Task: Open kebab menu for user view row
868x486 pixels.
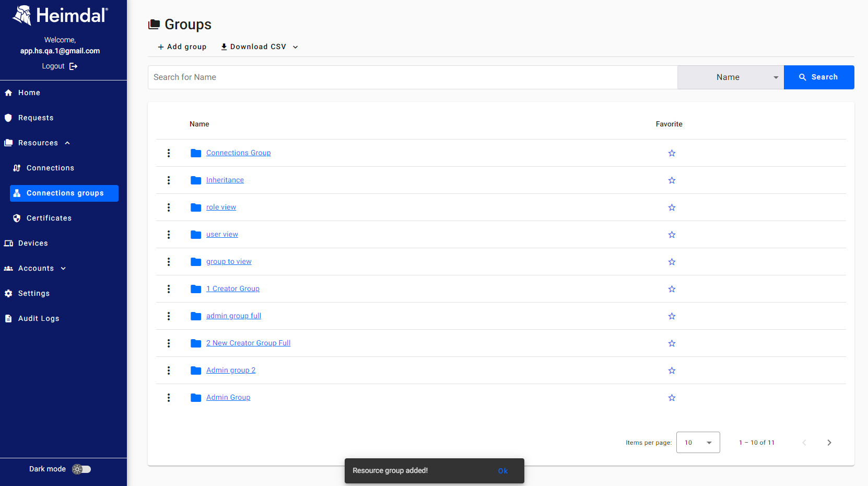Action: (169, 235)
